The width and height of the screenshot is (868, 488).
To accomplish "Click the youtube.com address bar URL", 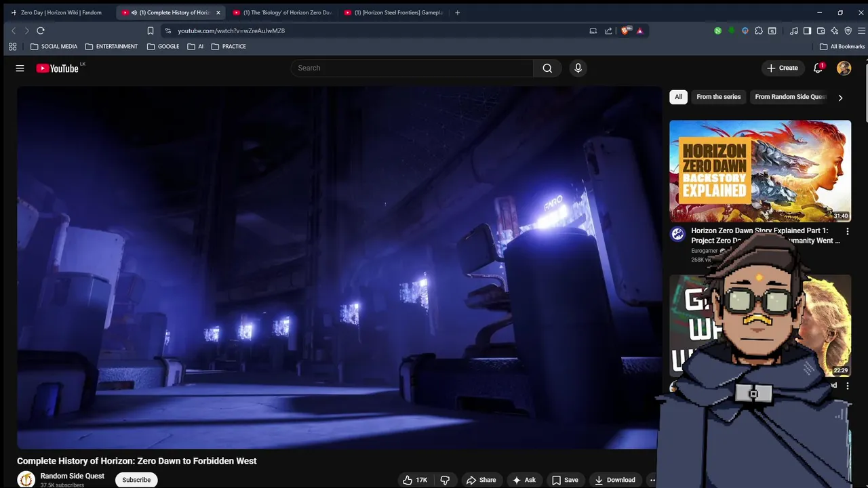I will (x=231, y=30).
